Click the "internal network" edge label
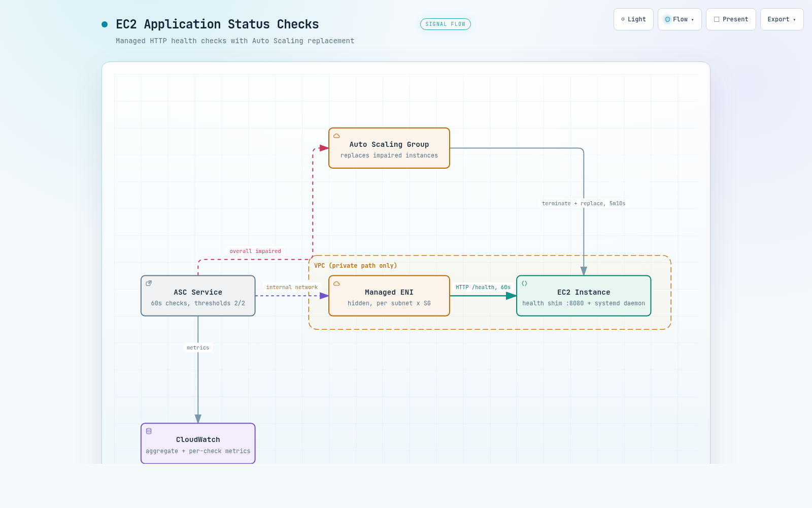Screen dimensions: 812x508 click(x=292, y=288)
